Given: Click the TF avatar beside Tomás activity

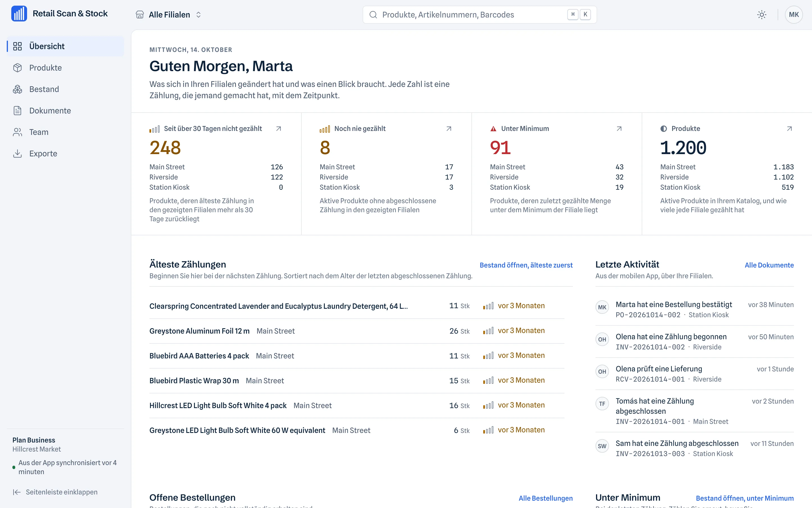Looking at the screenshot, I should pyautogui.click(x=602, y=404).
